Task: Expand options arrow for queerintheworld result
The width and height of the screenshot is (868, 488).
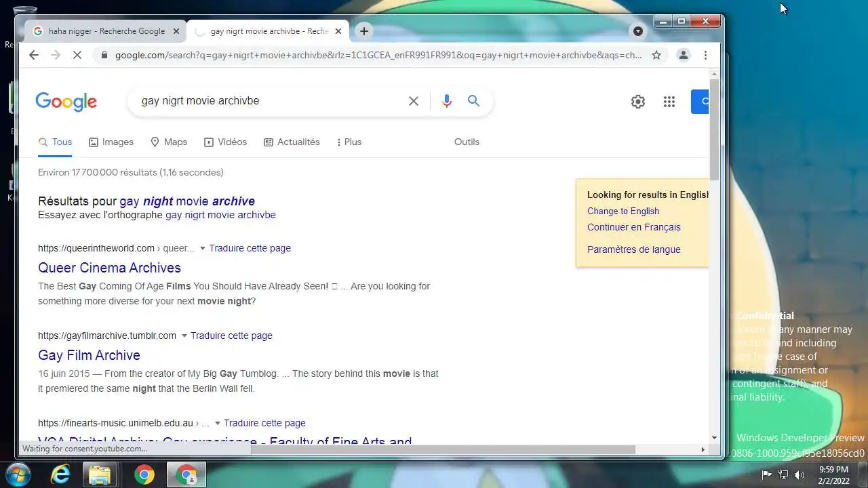Action: pos(202,249)
